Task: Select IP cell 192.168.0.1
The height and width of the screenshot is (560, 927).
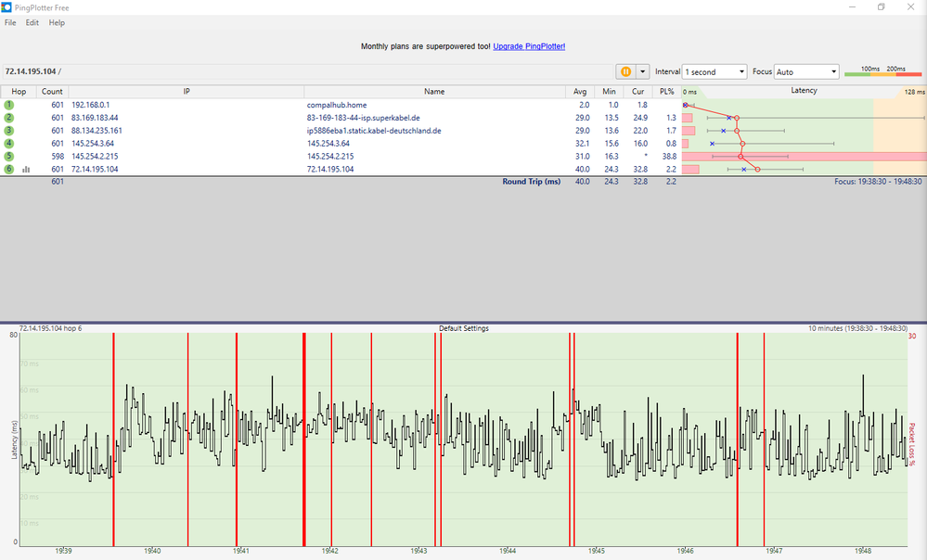Action: (90, 105)
